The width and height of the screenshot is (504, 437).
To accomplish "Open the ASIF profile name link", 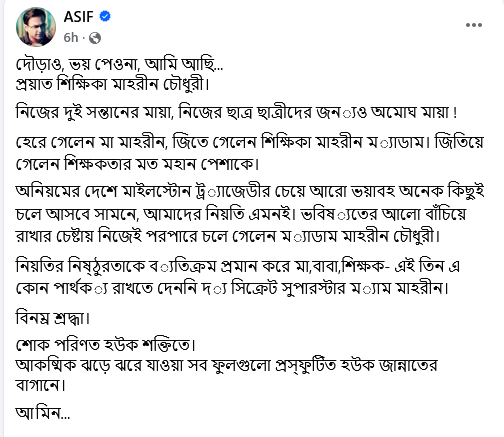I will (79, 17).
